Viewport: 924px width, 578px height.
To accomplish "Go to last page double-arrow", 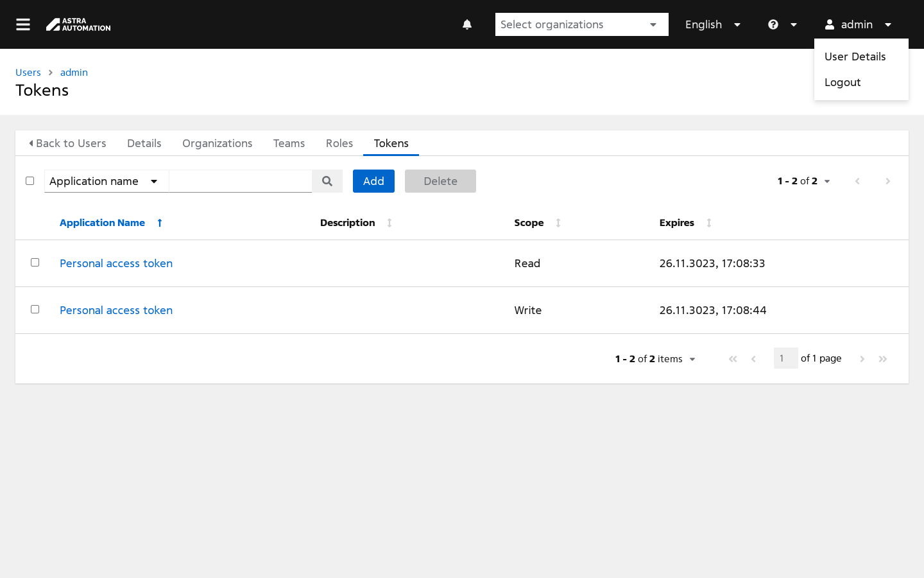I will coord(883,359).
